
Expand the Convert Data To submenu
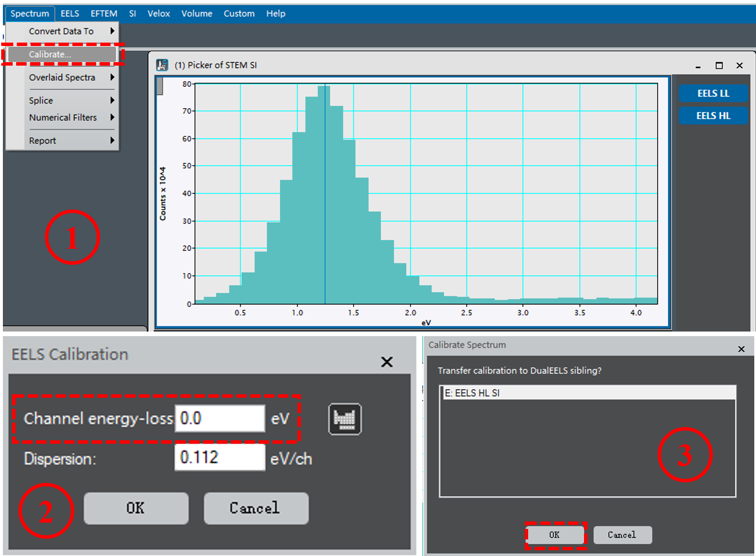click(62, 31)
